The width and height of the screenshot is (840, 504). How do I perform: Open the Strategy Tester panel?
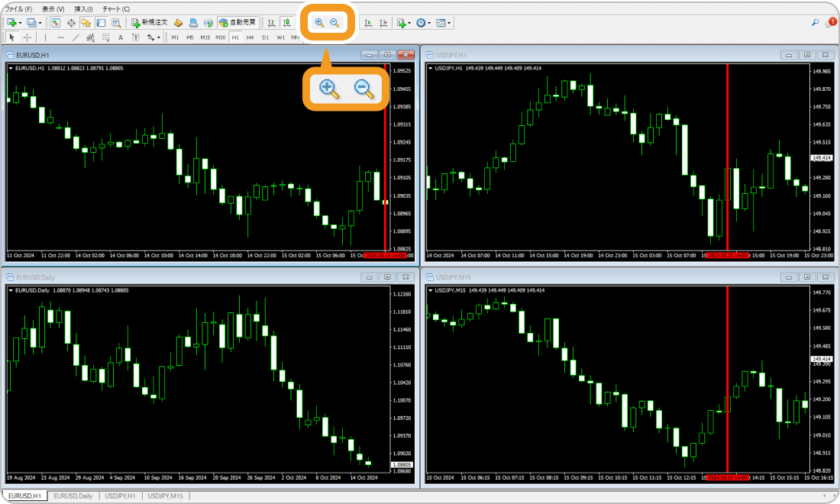click(116, 22)
